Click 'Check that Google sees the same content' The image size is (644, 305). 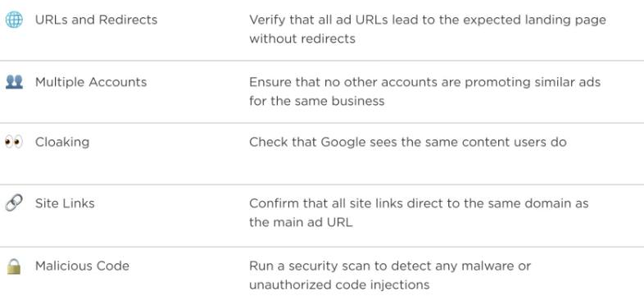tap(379, 142)
